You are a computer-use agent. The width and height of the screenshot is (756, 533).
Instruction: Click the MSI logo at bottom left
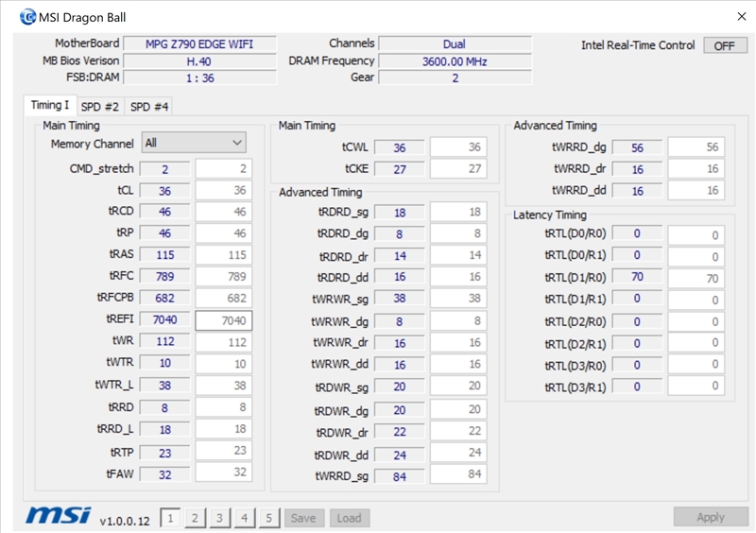59,515
